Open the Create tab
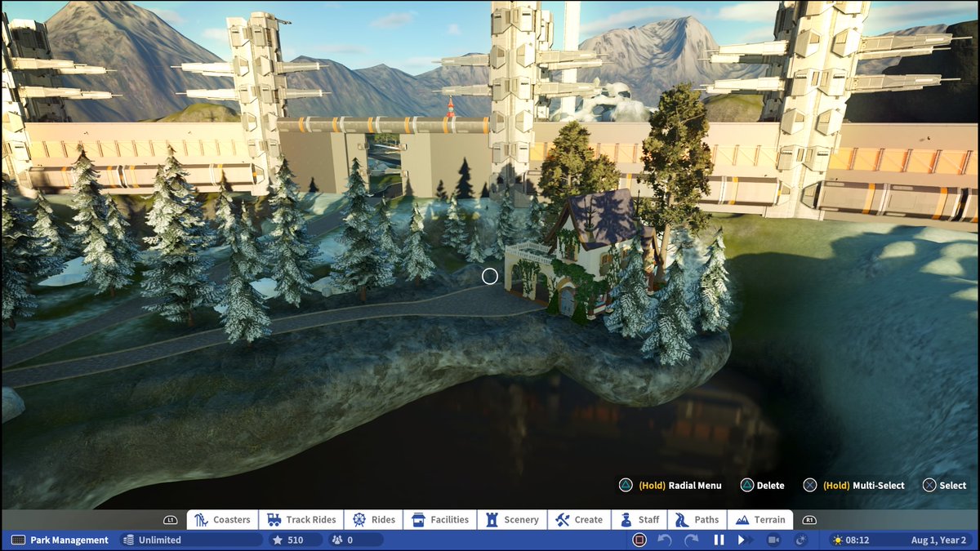The width and height of the screenshot is (980, 551). (579, 519)
